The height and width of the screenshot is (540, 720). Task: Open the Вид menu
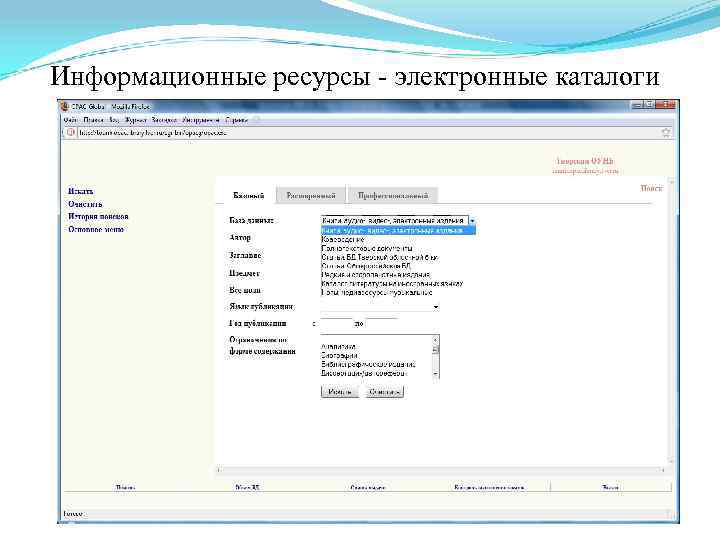(x=114, y=120)
